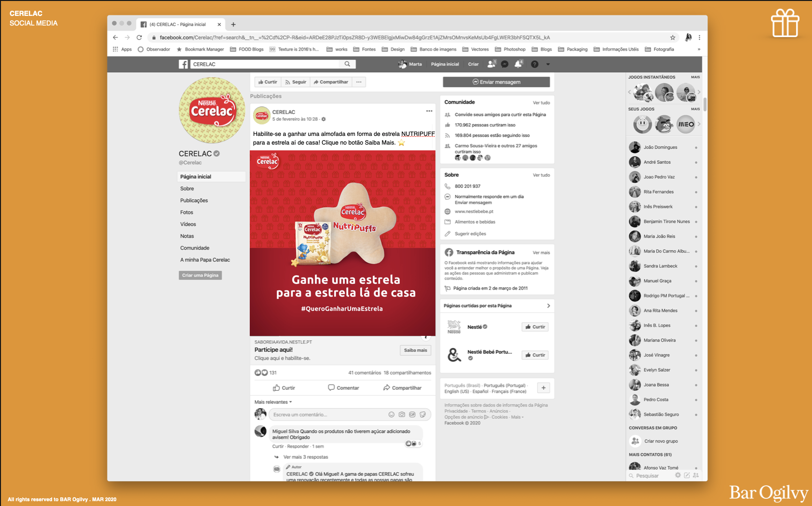Open Comunidade in left sidebar
This screenshot has height=506, width=812.
coord(195,248)
